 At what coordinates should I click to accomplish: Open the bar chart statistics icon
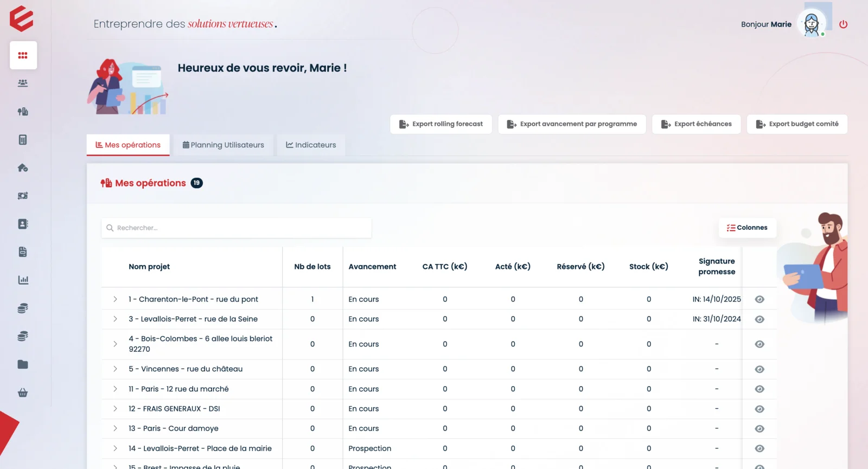23,280
